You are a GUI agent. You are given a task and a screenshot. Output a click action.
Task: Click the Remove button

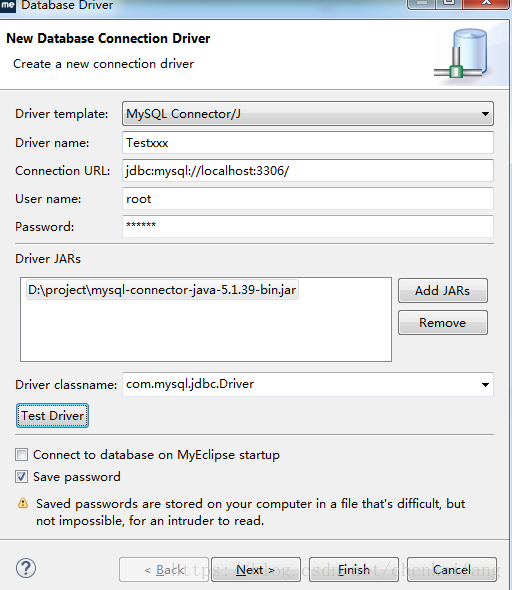pyautogui.click(x=443, y=322)
